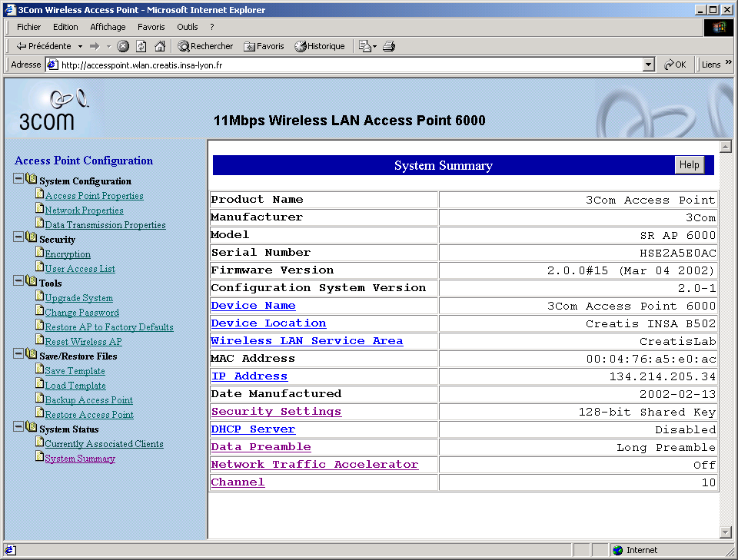738x560 pixels.
Task: Open the ? help menu
Action: (212, 27)
